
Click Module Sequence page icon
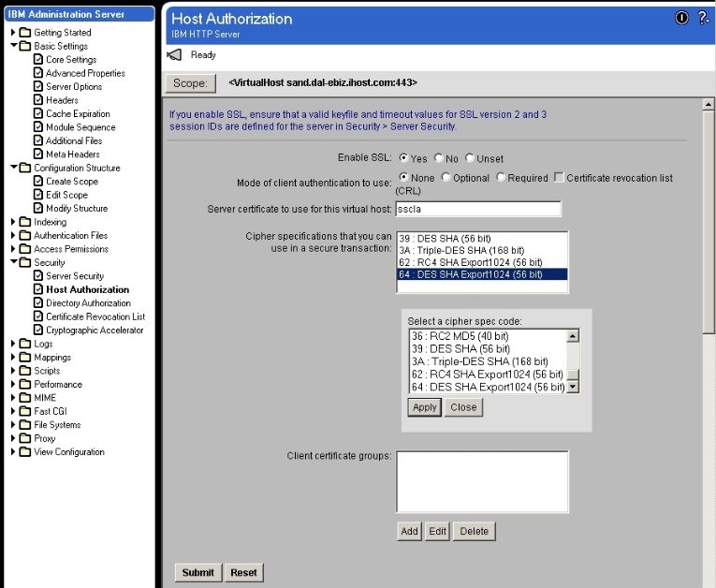pos(38,126)
